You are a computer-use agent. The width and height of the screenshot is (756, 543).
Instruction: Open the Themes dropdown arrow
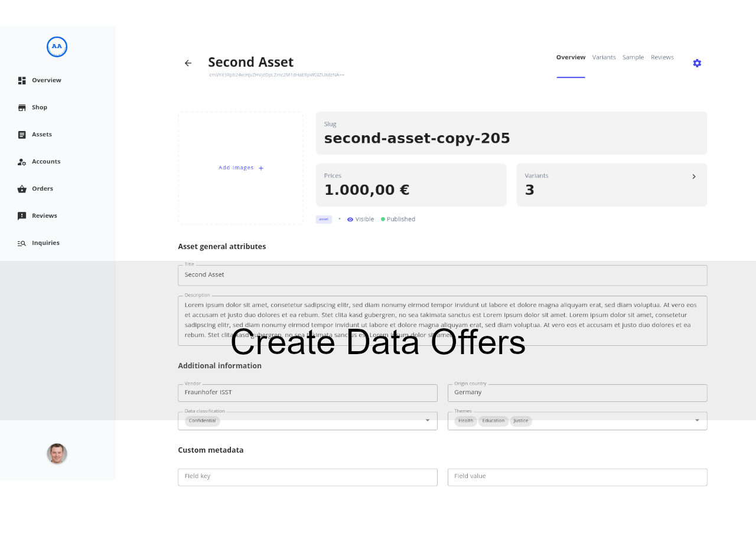(697, 420)
